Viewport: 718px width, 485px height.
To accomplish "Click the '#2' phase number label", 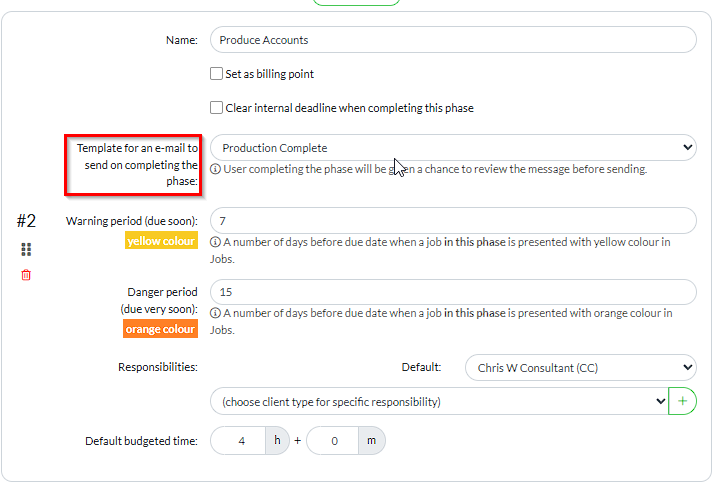I will [27, 220].
